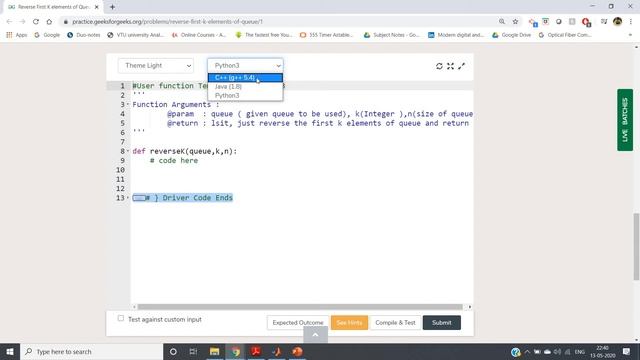640x360 pixels.
Task: Click the browser back arrow
Action: tap(9, 22)
